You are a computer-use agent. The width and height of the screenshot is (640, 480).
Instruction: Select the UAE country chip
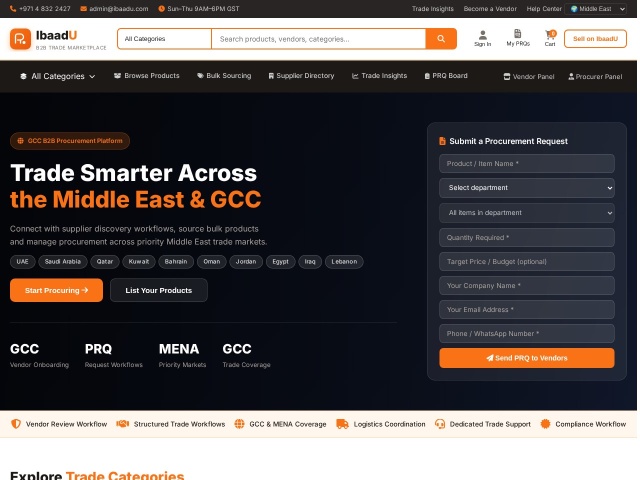coord(22,262)
